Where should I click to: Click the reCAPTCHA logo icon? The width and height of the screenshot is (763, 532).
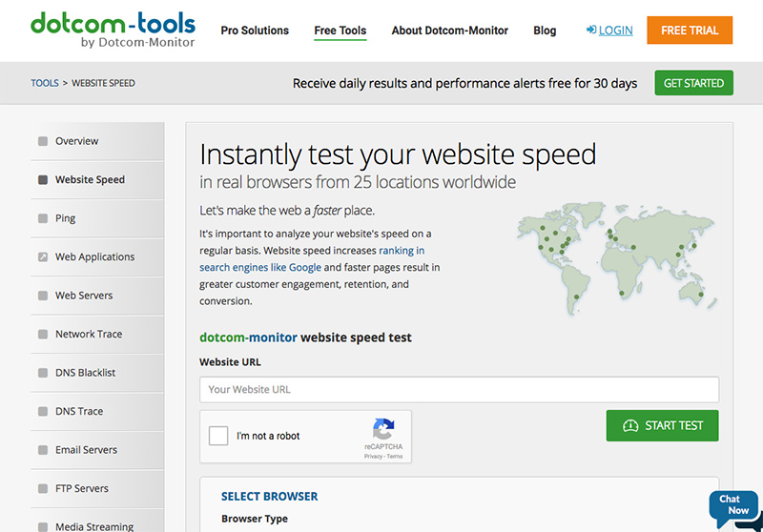pos(382,429)
